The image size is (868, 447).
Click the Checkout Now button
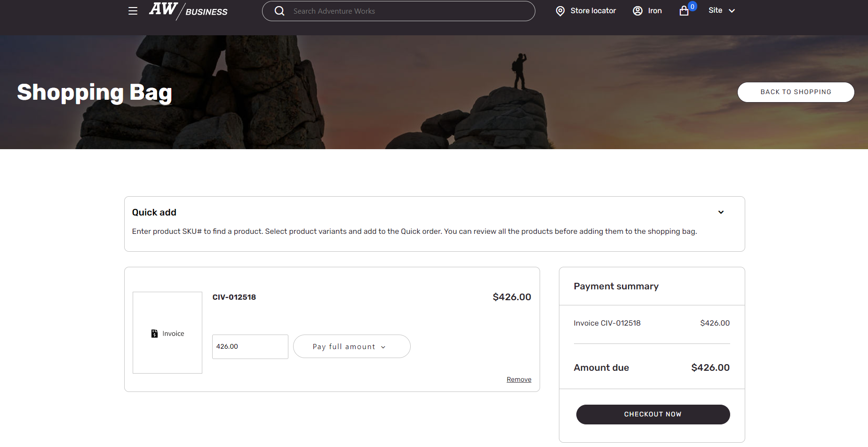click(x=653, y=415)
